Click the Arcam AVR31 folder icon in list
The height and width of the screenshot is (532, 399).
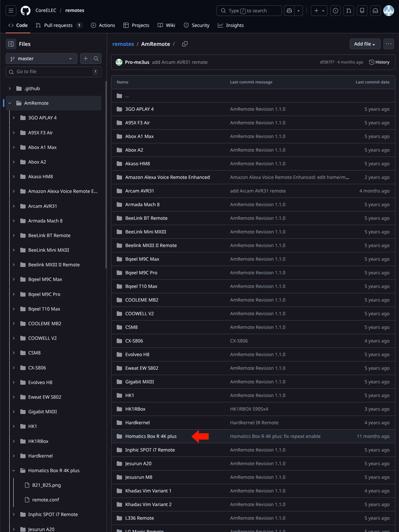click(119, 191)
